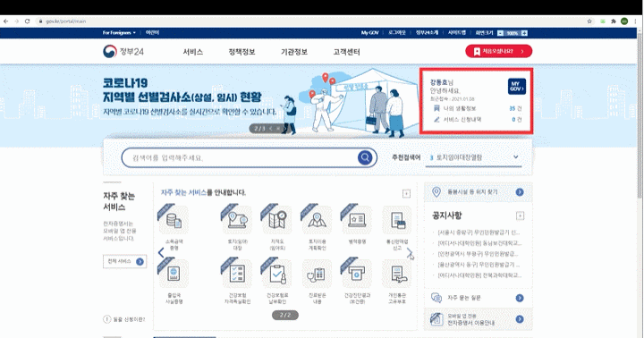Click the 정부24소개 link
Viewport: 644px width, 338px height.
(x=427, y=33)
